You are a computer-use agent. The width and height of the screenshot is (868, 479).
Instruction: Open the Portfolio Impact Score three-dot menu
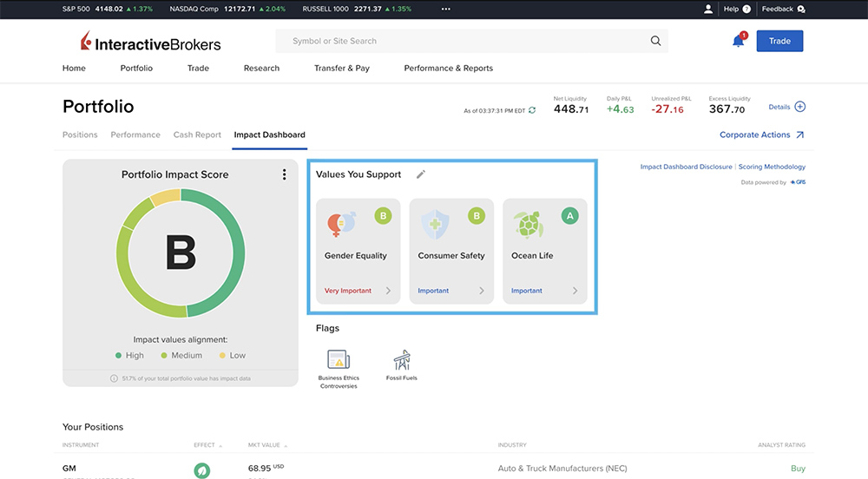pos(284,174)
